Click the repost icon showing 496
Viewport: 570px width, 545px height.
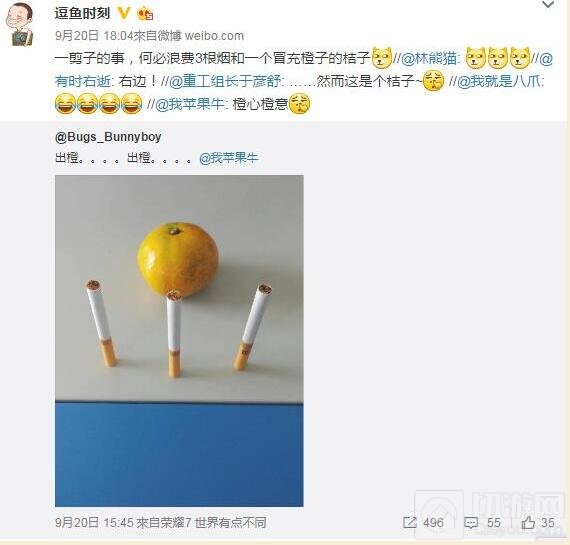point(409,523)
